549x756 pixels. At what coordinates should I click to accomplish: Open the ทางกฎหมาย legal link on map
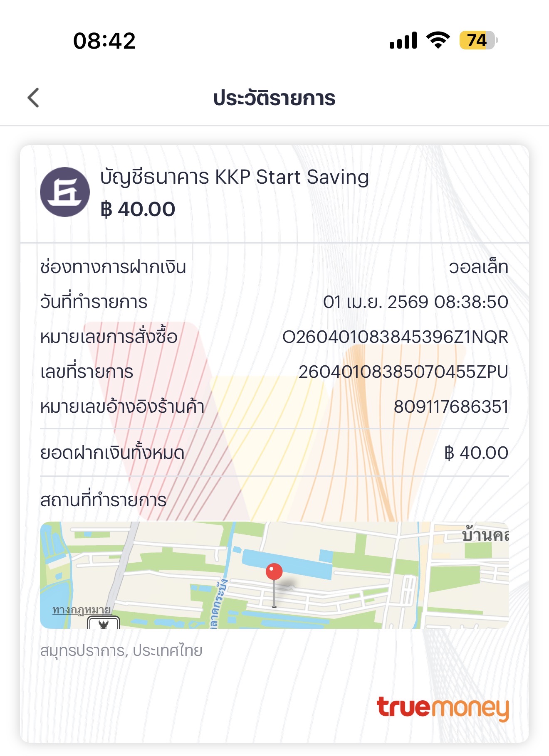[x=82, y=610]
